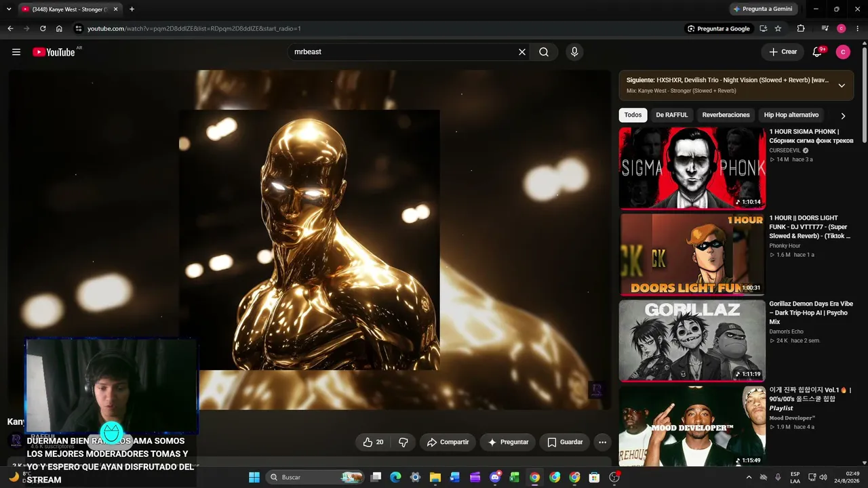Open video title 'Gorillaz Demon Days Era Vibe'
Viewport: 868px width, 488px height.
(x=811, y=313)
